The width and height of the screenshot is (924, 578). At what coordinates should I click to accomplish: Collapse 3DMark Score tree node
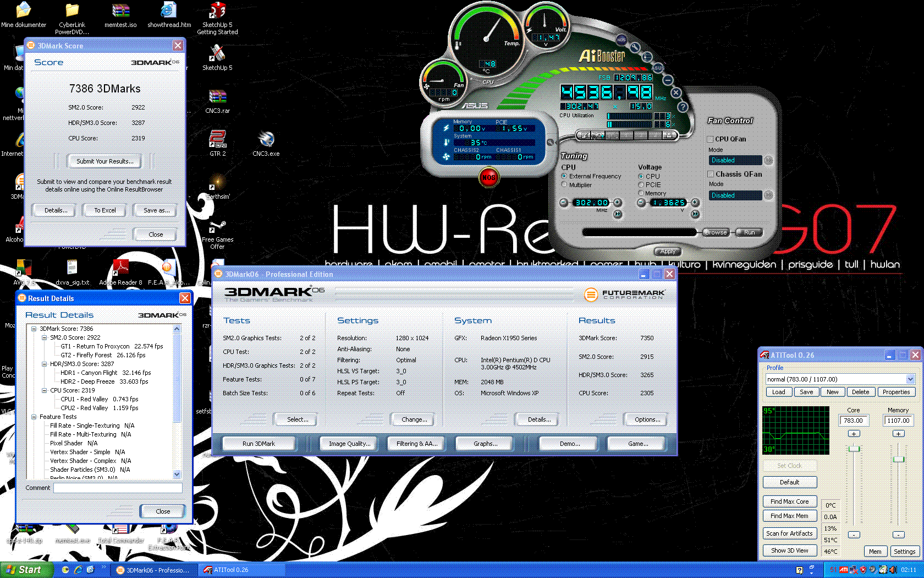pos(34,329)
